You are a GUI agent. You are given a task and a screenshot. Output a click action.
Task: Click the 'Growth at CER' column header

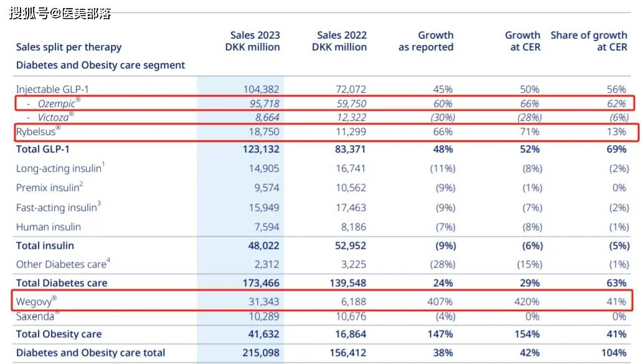pos(522,41)
